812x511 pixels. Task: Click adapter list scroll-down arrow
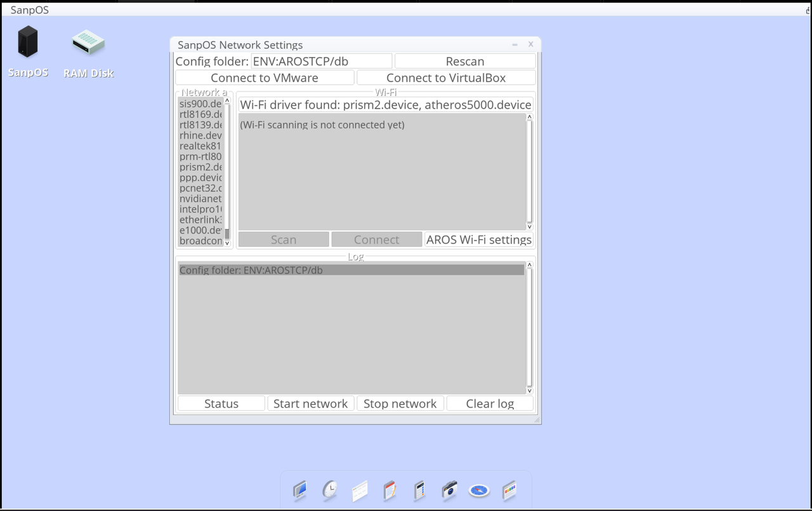(227, 243)
